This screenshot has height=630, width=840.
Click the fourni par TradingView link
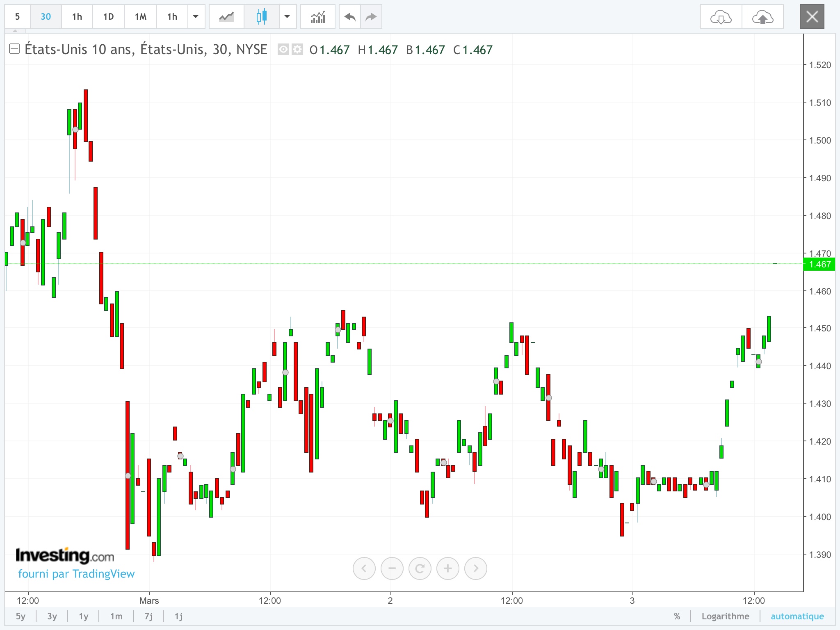pos(76,574)
